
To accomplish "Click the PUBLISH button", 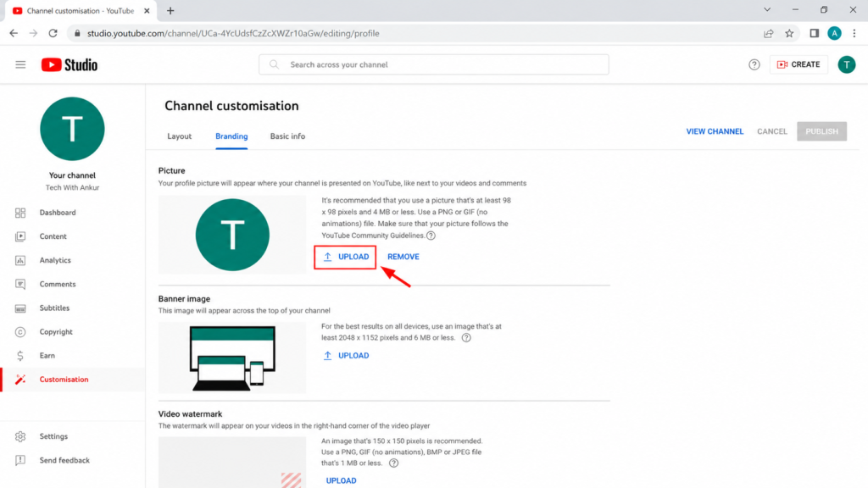I will pos(821,131).
